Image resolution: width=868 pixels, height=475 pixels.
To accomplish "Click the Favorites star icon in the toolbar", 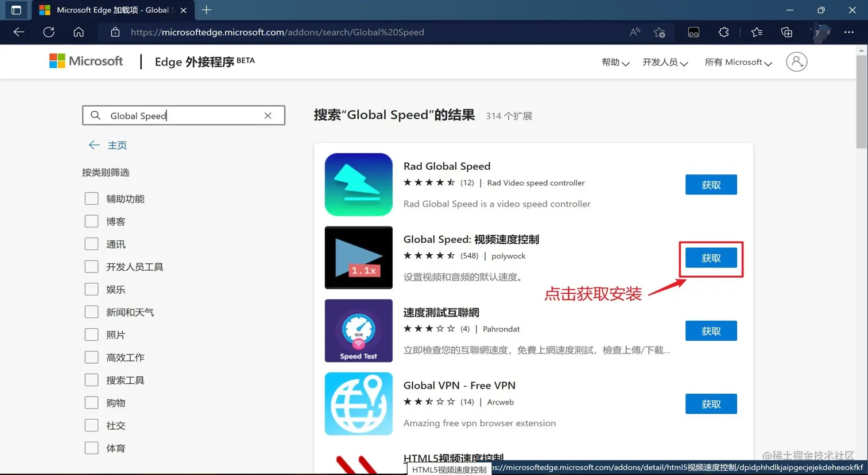I will [757, 32].
